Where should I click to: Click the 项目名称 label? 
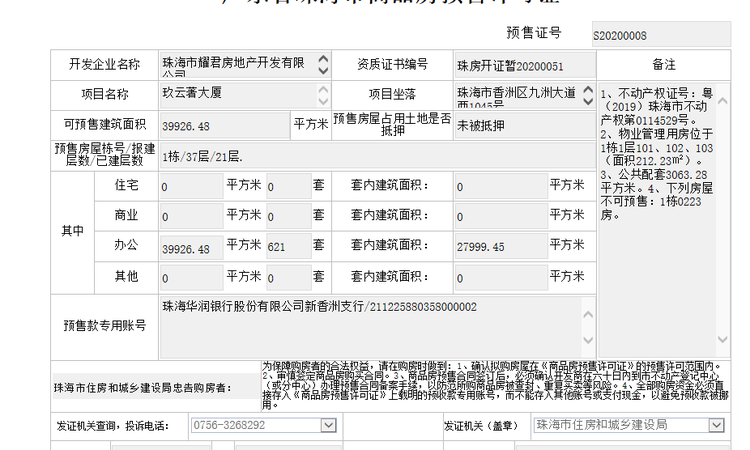coord(105,94)
